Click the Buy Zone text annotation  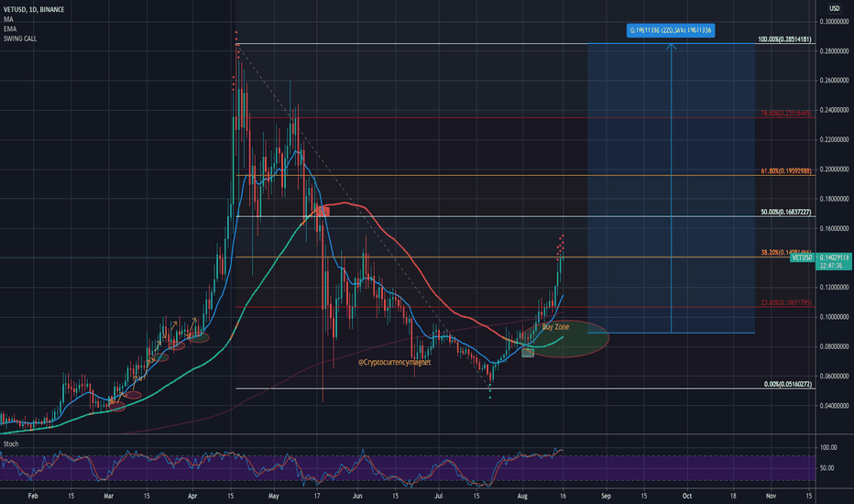[x=555, y=327]
